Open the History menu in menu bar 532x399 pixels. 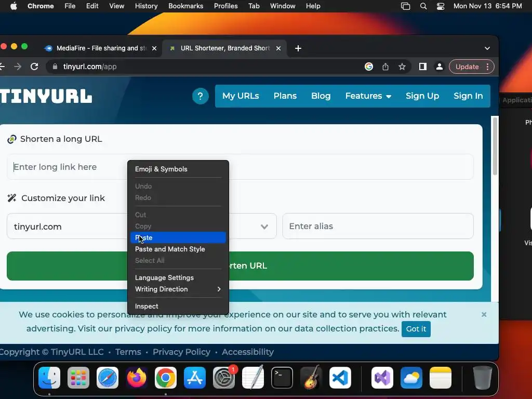tap(146, 6)
